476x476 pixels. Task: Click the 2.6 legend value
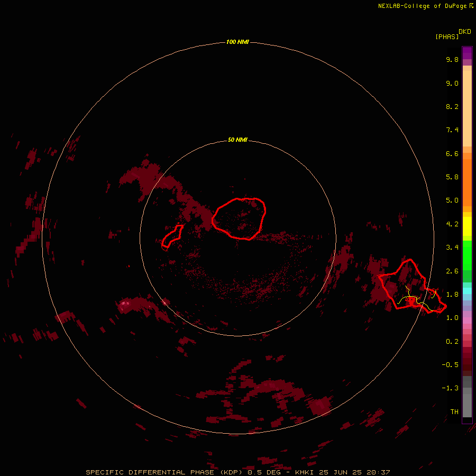point(452,271)
